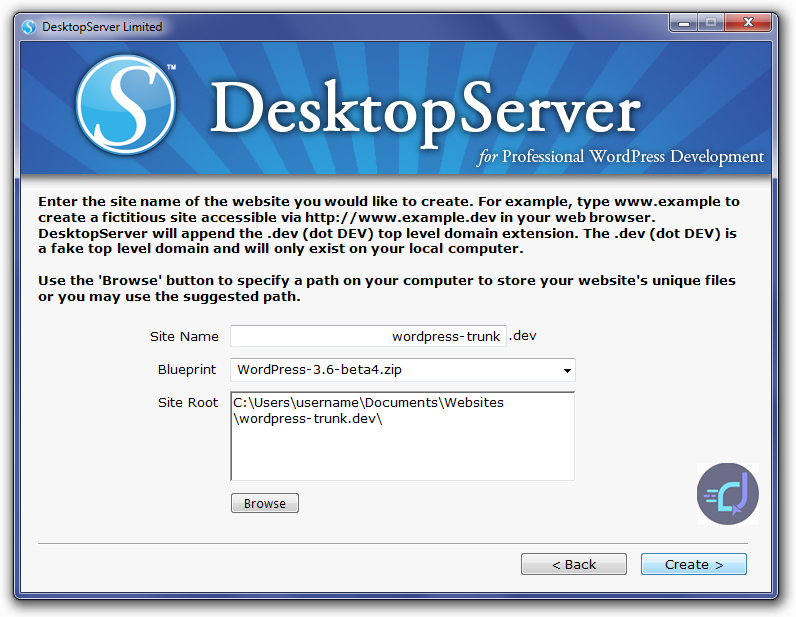Click the Browse button
The image size is (796, 617).
[x=264, y=503]
